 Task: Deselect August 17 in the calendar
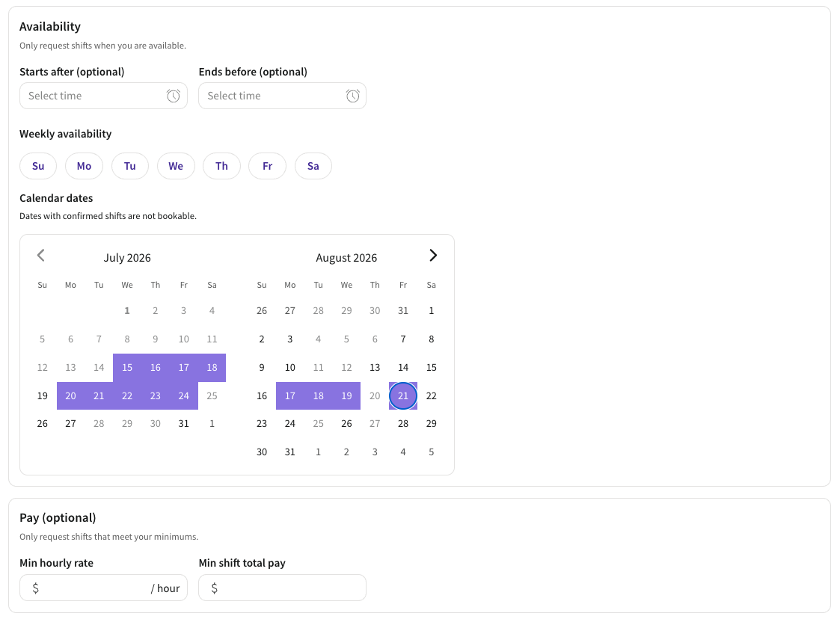(289, 395)
